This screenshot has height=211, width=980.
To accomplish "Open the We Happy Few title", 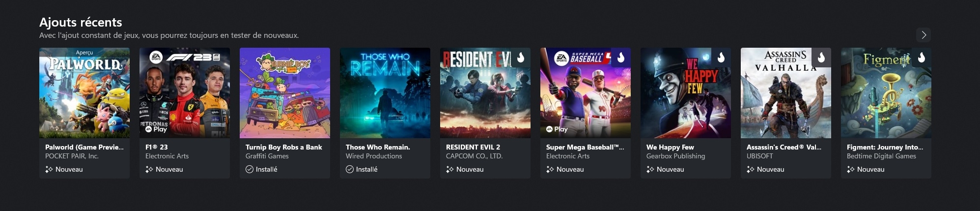I will tap(670, 147).
